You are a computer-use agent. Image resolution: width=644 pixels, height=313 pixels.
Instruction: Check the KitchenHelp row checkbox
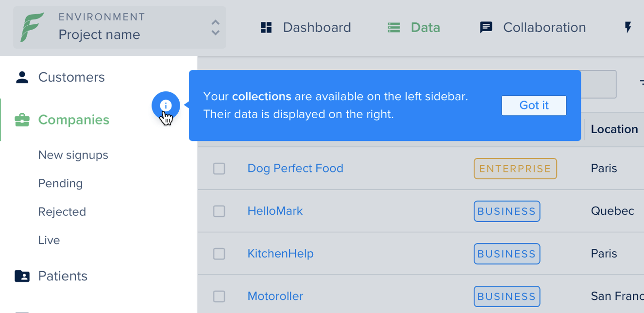tap(219, 254)
